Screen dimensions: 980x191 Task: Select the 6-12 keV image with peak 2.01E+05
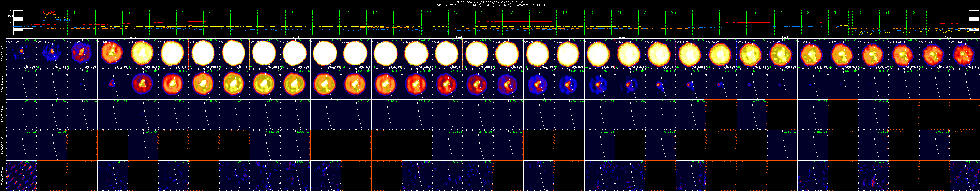[265, 84]
